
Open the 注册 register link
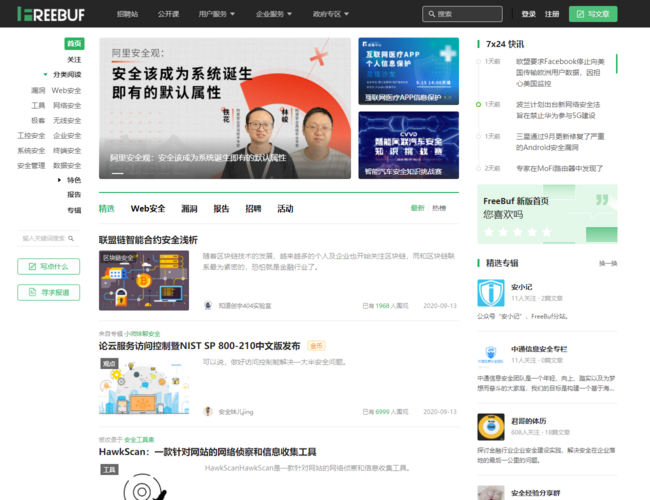552,14
